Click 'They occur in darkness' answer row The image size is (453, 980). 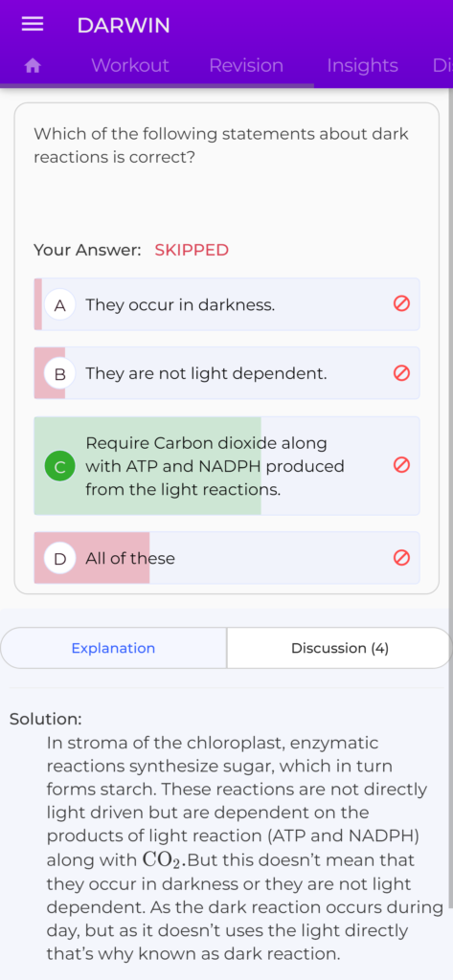click(x=226, y=304)
